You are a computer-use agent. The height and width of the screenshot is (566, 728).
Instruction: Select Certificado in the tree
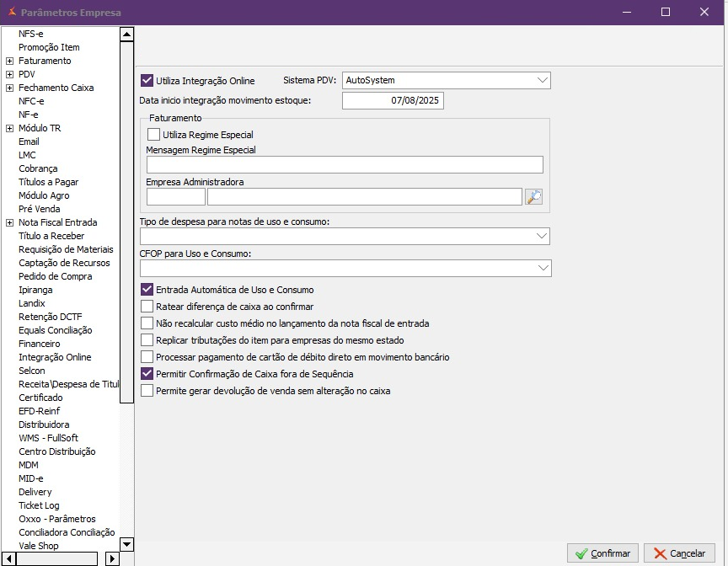coord(40,398)
